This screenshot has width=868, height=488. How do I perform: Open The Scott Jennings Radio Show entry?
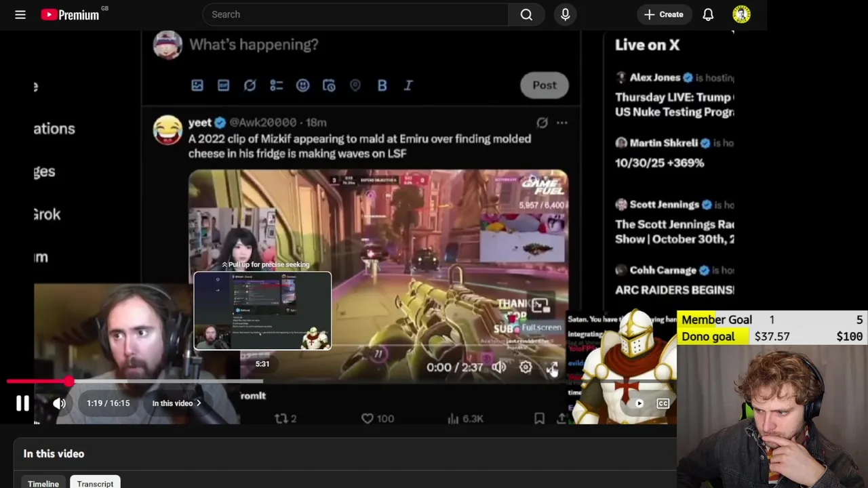point(674,222)
